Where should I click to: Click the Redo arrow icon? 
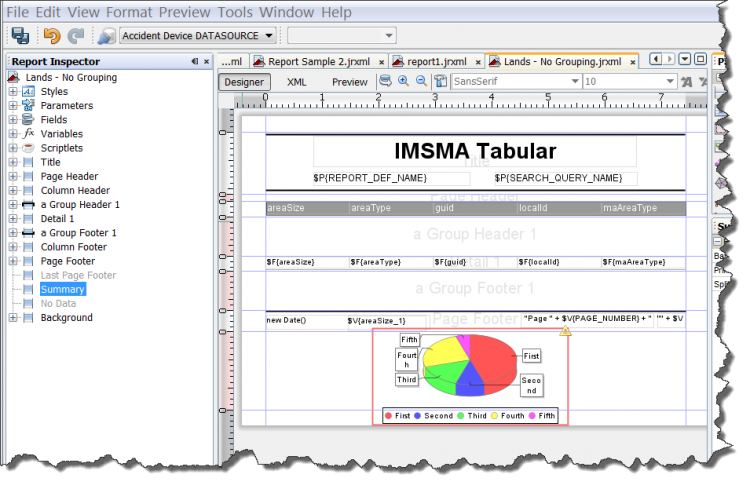pyautogui.click(x=76, y=36)
